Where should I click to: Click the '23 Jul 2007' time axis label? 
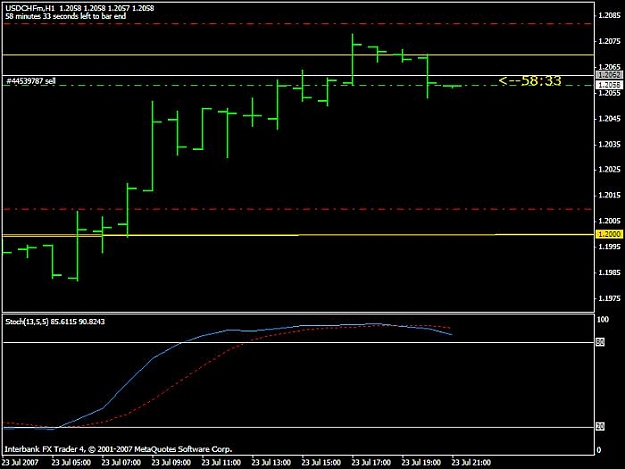[20, 463]
